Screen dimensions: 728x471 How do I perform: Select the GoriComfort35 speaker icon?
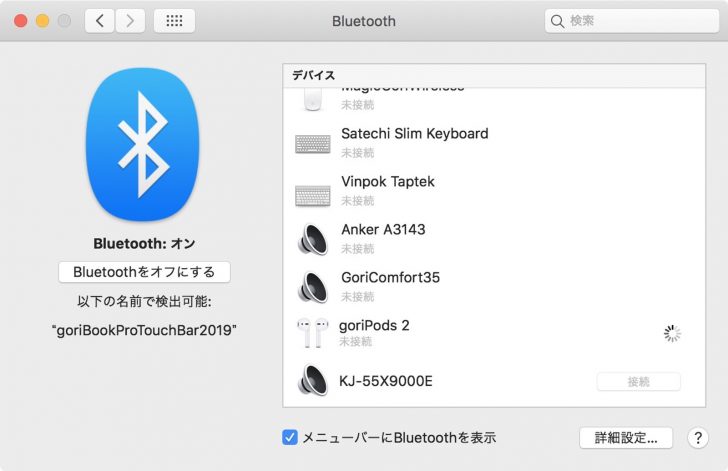(313, 287)
